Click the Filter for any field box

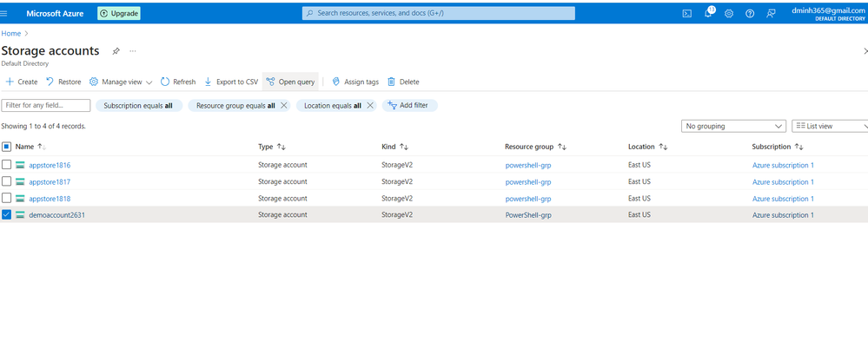click(x=46, y=105)
